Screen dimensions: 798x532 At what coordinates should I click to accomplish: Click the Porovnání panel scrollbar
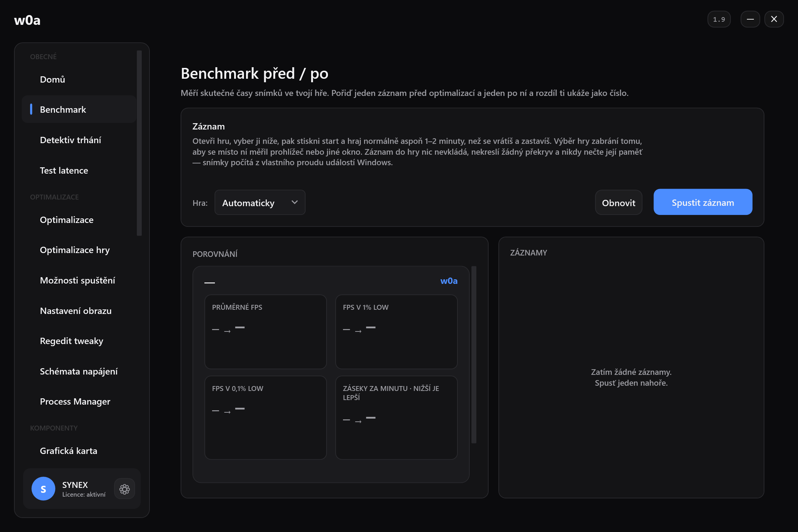[474, 355]
